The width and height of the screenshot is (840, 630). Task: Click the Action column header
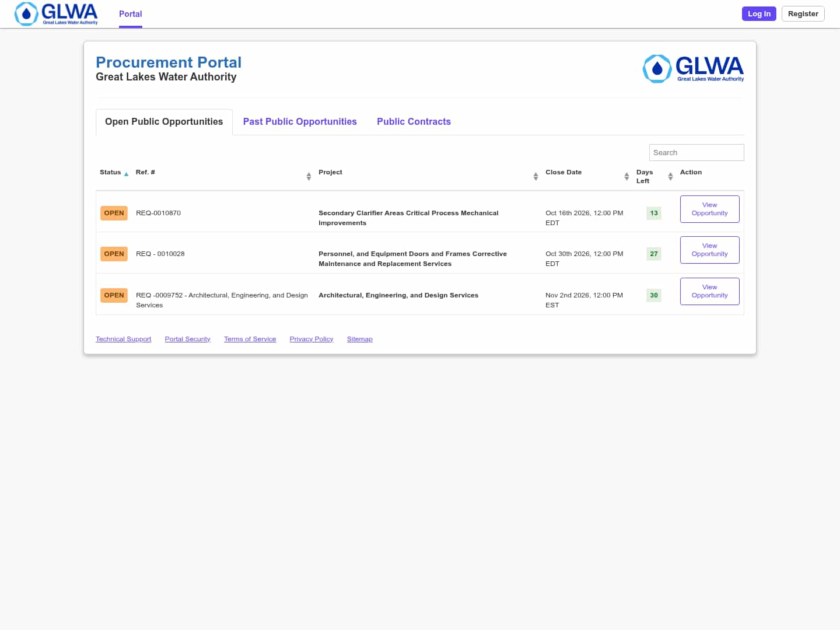point(691,172)
